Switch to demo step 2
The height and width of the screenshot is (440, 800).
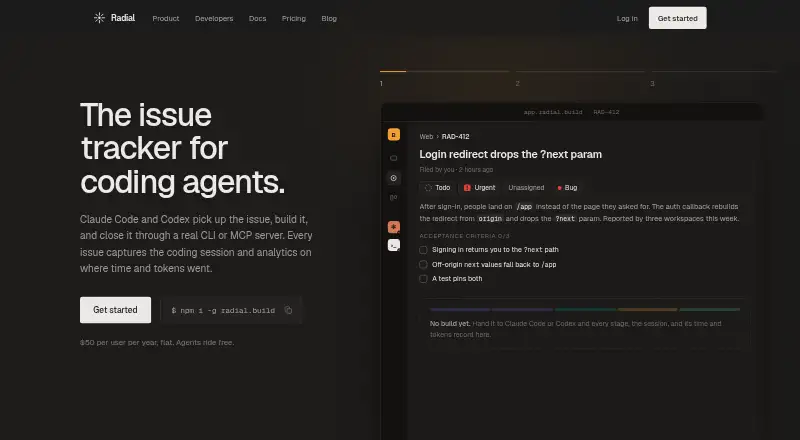pyautogui.click(x=580, y=78)
